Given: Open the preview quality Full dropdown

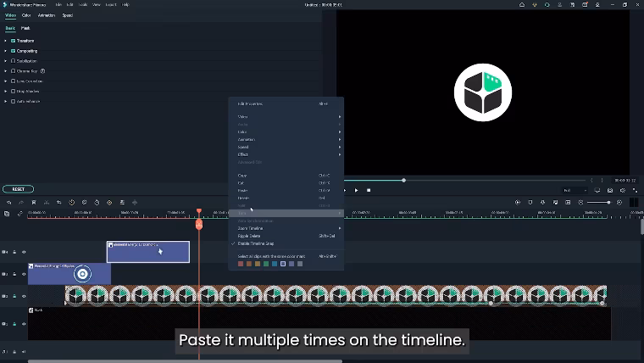Looking at the screenshot, I should (x=575, y=190).
